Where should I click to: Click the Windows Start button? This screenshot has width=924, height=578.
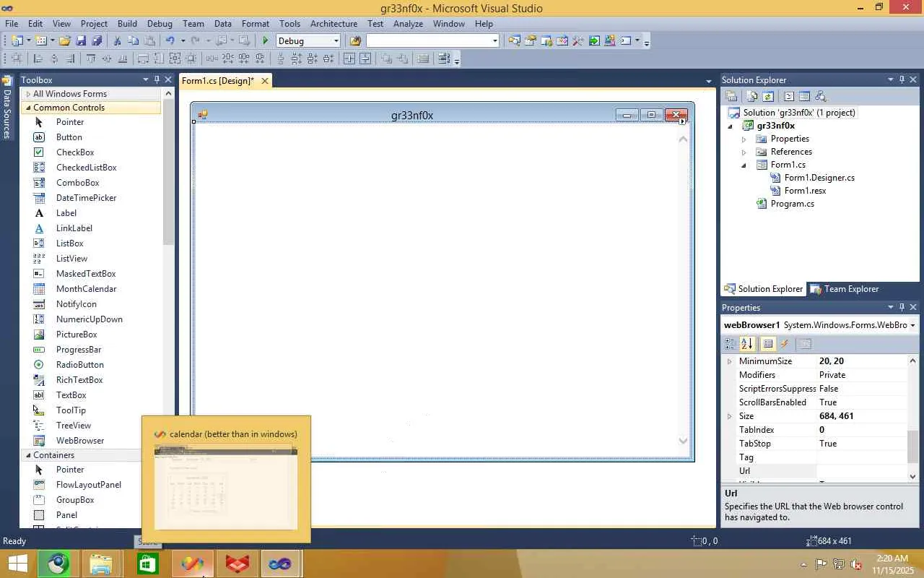click(x=17, y=564)
